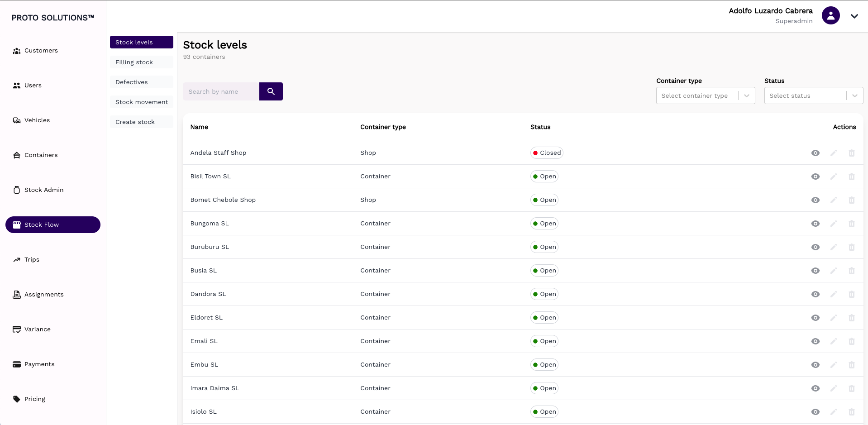
Task: Switch to Stock movement tab
Action: pyautogui.click(x=142, y=102)
